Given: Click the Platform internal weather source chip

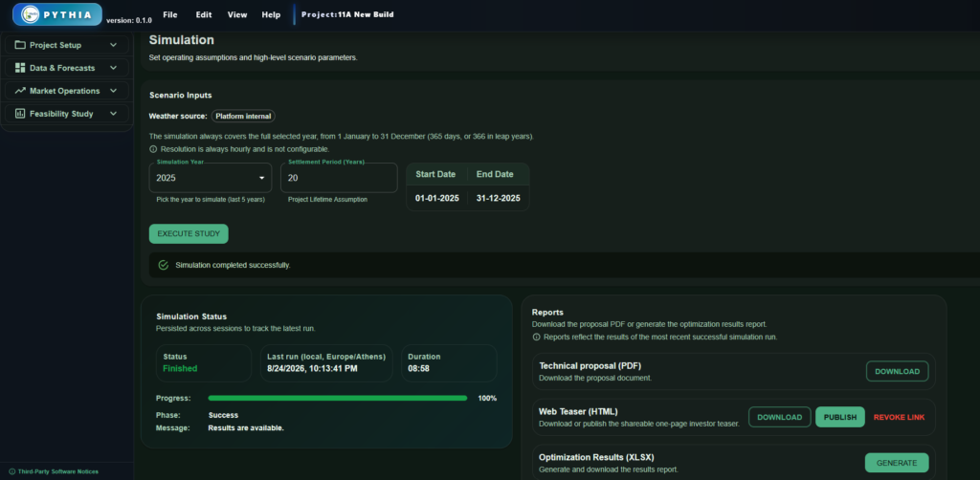Looking at the screenshot, I should pyautogui.click(x=243, y=116).
